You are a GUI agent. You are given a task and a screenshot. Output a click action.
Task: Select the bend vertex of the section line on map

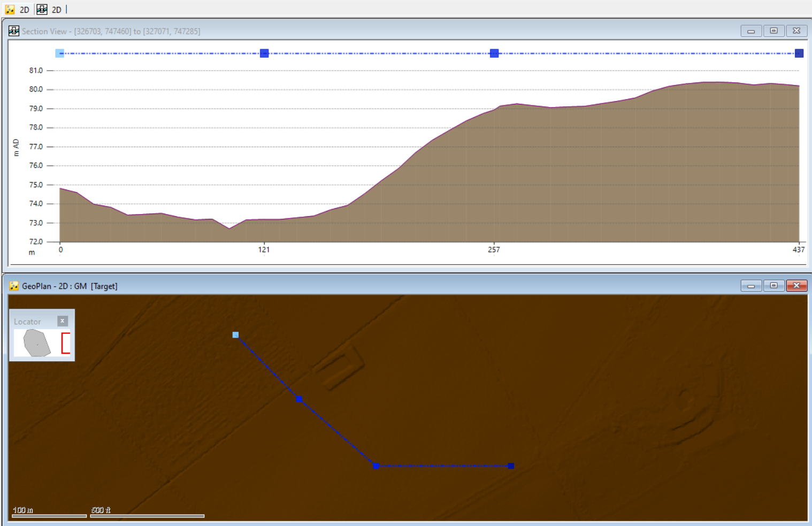[376, 466]
